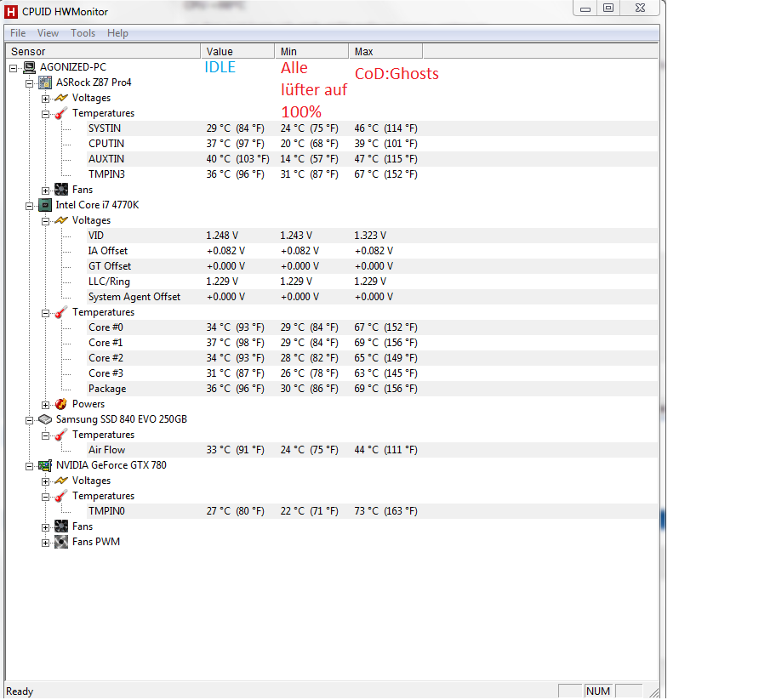Click the resize grip in status bar corner
The image size is (776, 700).
653,692
